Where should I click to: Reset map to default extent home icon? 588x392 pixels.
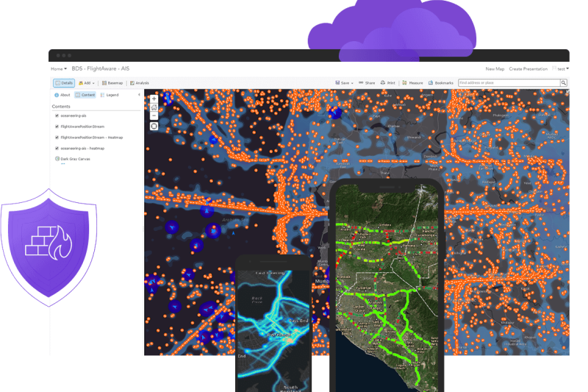point(154,107)
